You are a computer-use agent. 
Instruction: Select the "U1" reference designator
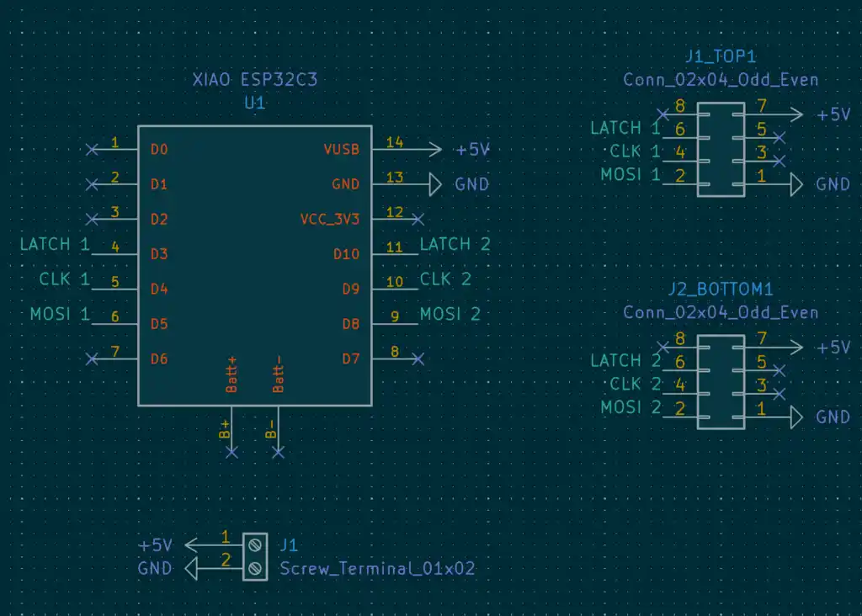coord(254,103)
